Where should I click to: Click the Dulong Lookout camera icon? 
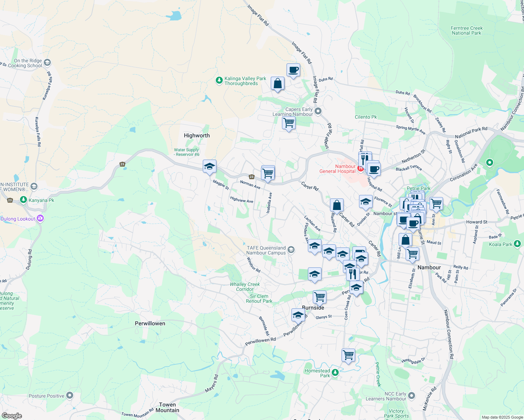click(x=40, y=219)
